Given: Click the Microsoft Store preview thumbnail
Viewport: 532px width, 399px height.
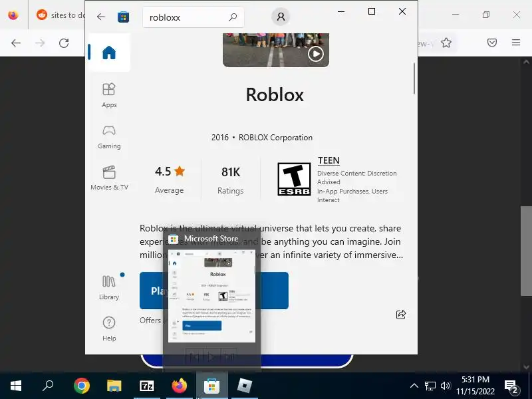Looking at the screenshot, I should pos(211,296).
